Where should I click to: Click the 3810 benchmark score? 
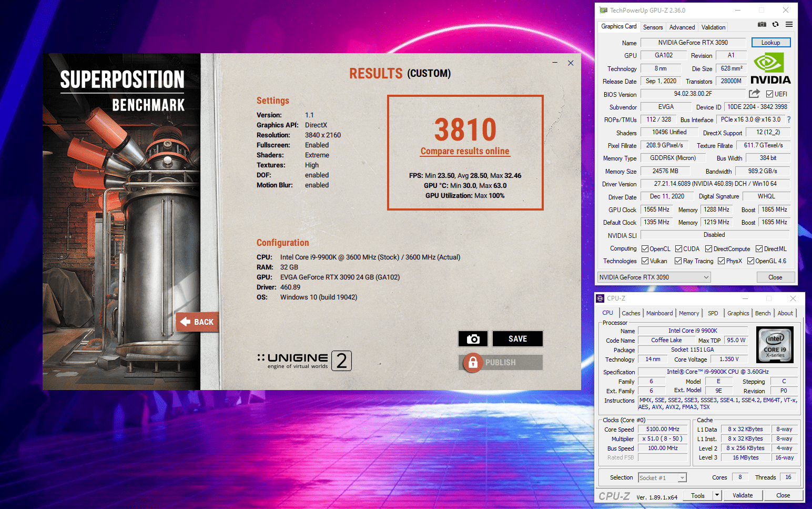465,129
